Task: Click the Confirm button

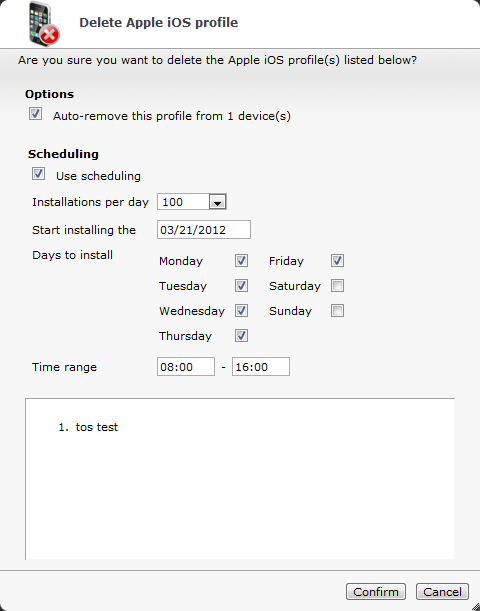Action: coord(376,592)
